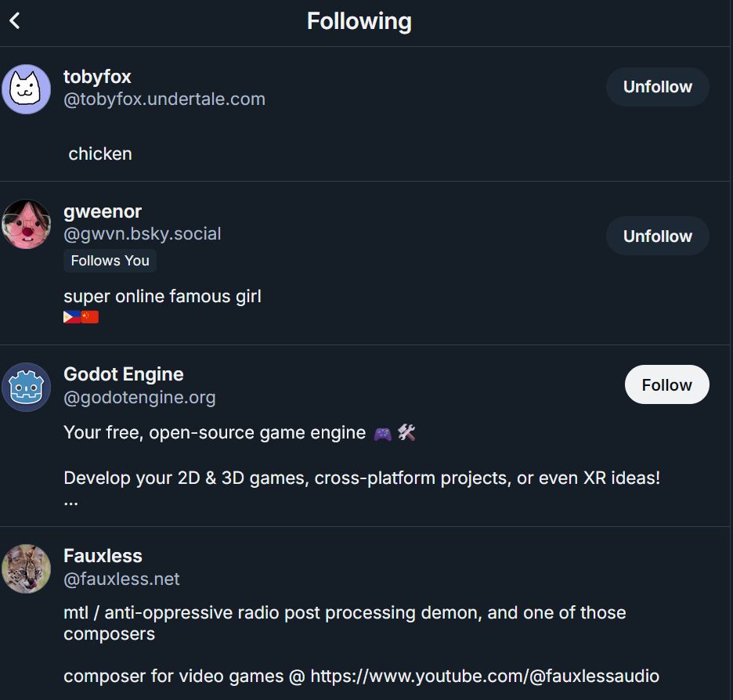Screen dimensions: 733x700
Task: Open the @godotengine.org handle
Action: (139, 397)
